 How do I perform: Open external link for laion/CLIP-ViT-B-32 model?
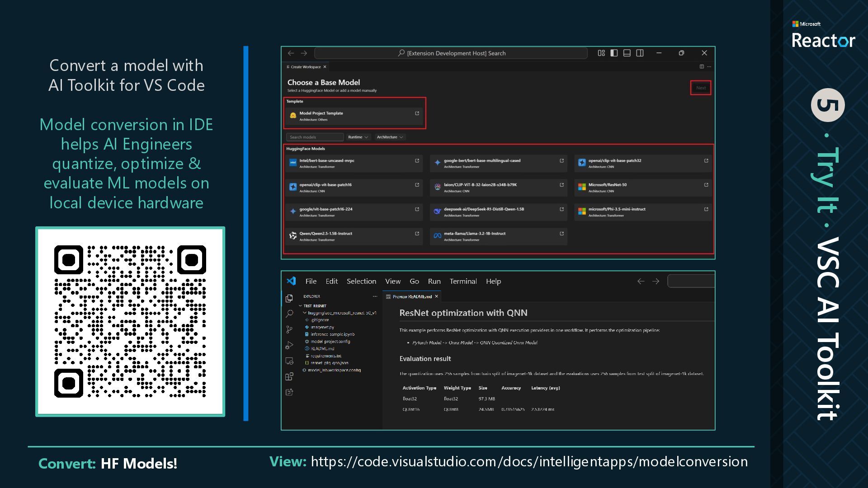[561, 185]
